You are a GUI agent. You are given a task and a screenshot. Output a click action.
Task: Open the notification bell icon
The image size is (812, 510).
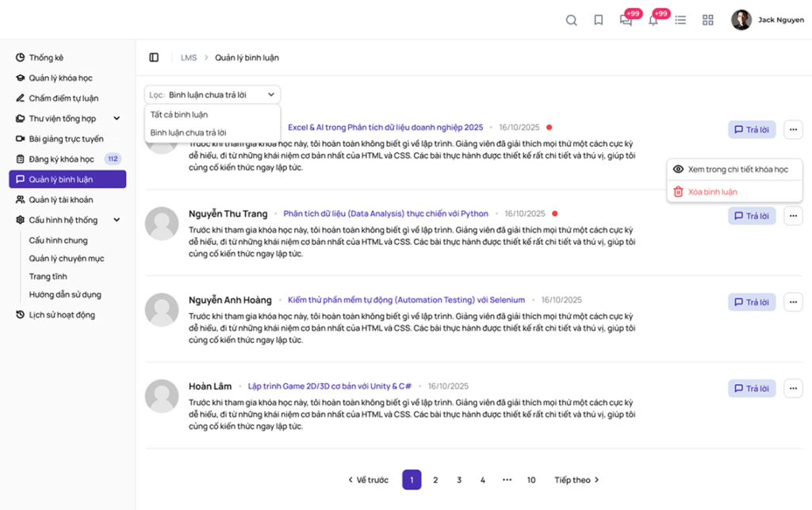click(x=653, y=21)
